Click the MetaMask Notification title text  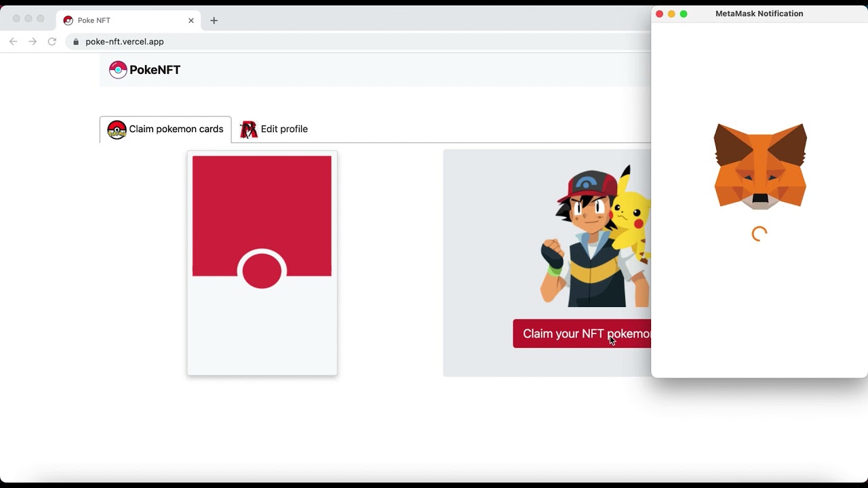point(759,14)
